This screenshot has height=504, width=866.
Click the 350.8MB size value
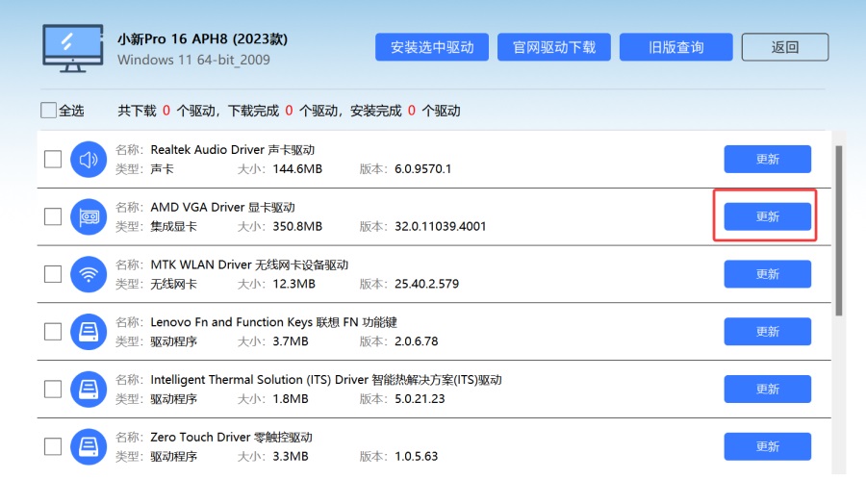click(x=297, y=226)
